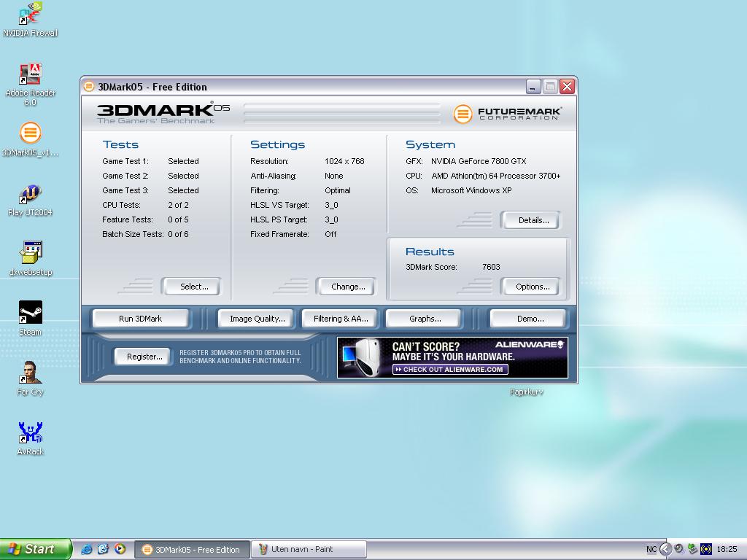Screen dimensions: 747x560
Task: Launch Windows Media Player quick launch icon
Action: tap(120, 549)
